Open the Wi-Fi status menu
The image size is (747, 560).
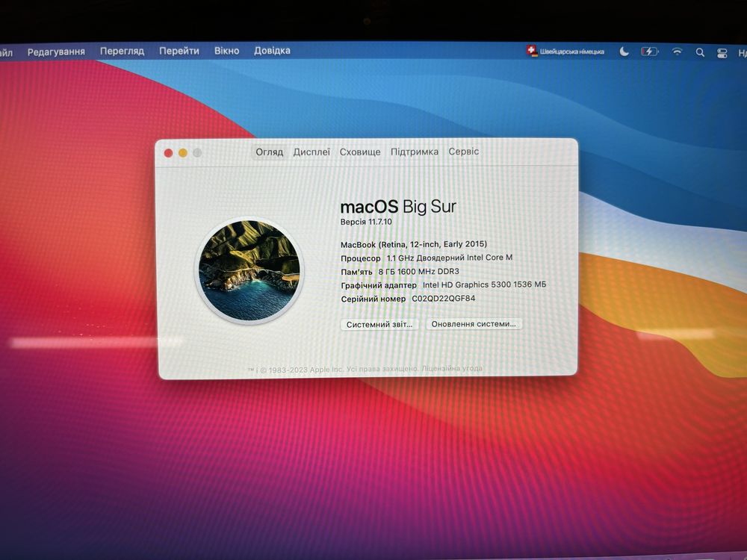(677, 52)
